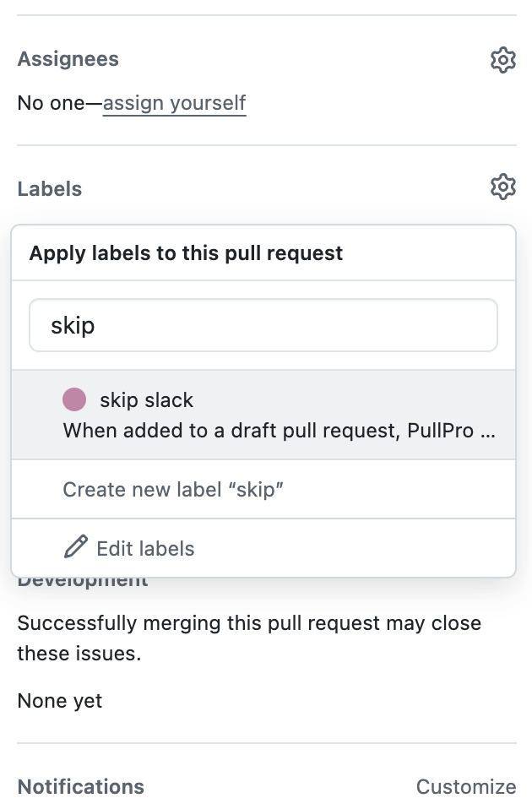Image resolution: width=532 pixels, height=809 pixels.
Task: Click the "None yet" text under Development
Action: 60,701
